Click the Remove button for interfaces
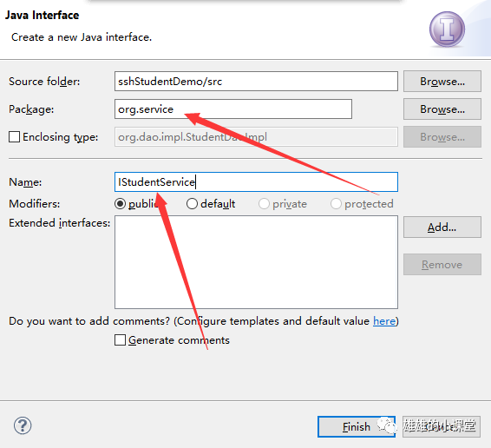This screenshot has width=491, height=448. coord(442,265)
